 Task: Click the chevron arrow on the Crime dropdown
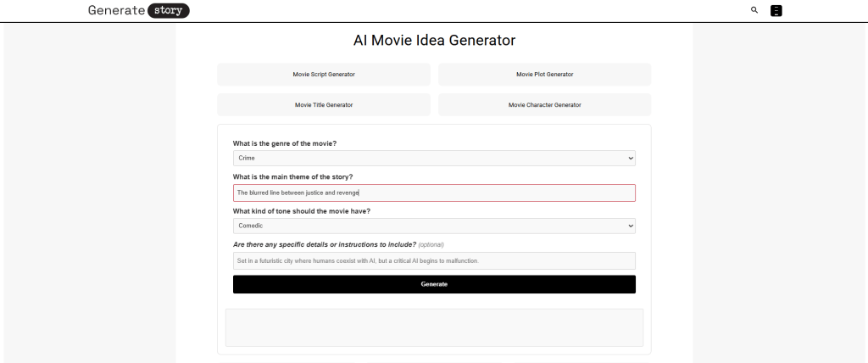pyautogui.click(x=630, y=159)
